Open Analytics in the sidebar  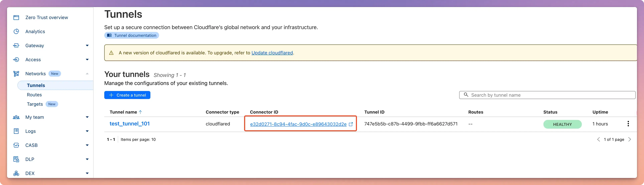(x=35, y=32)
